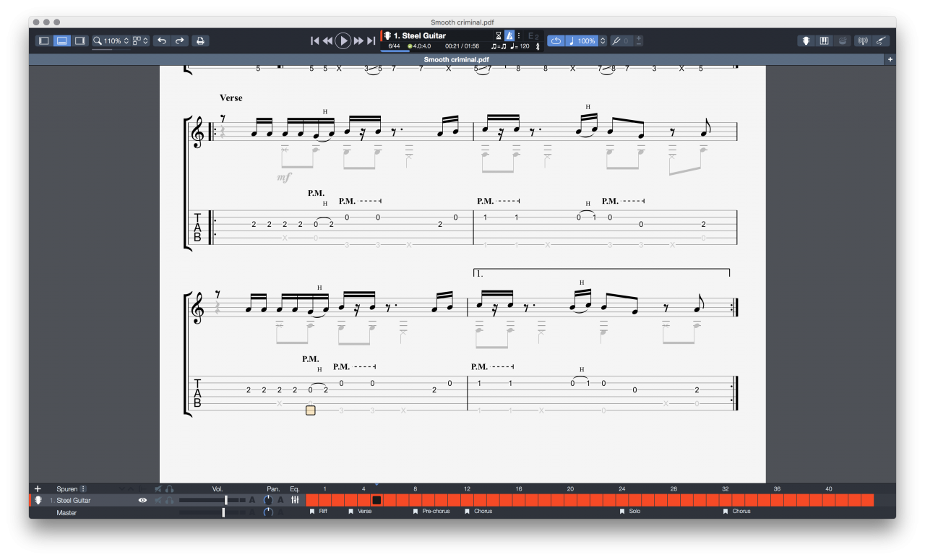The image size is (925, 560).
Task: Click the E2 current note indicator
Action: tap(533, 35)
